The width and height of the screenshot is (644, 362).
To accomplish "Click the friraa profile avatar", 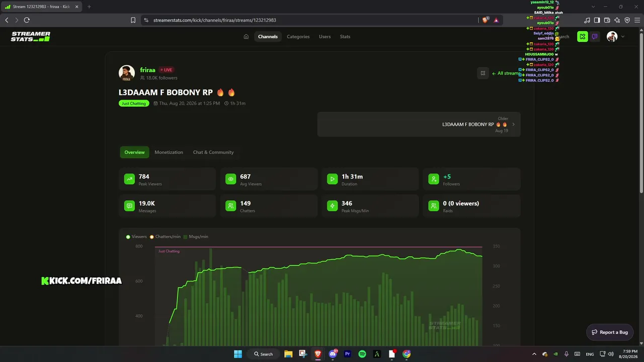I will (127, 73).
